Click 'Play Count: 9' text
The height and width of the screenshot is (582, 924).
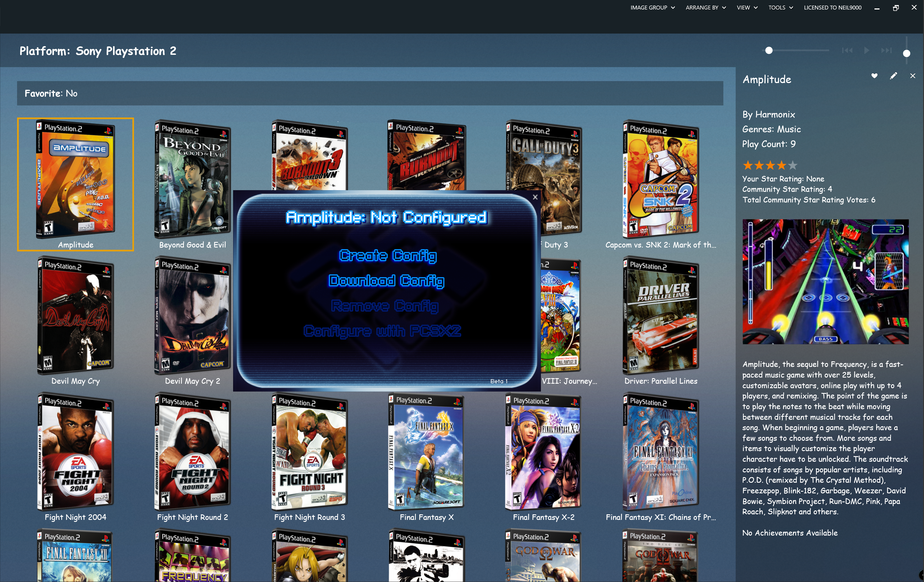(769, 144)
